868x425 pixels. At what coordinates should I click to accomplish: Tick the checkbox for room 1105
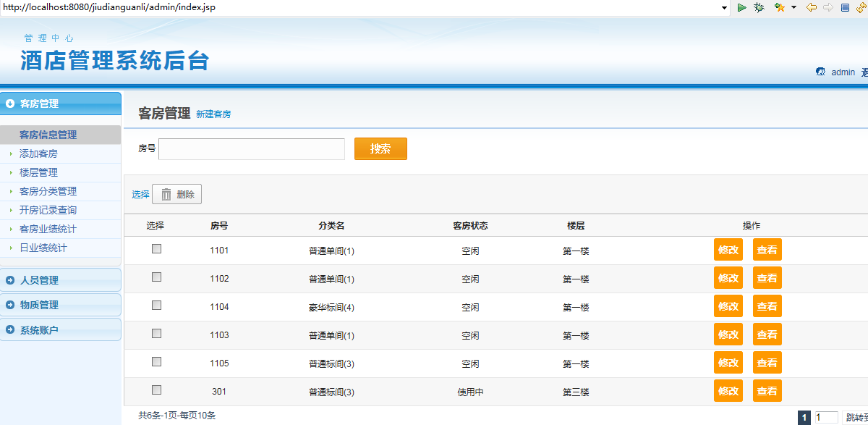point(156,361)
